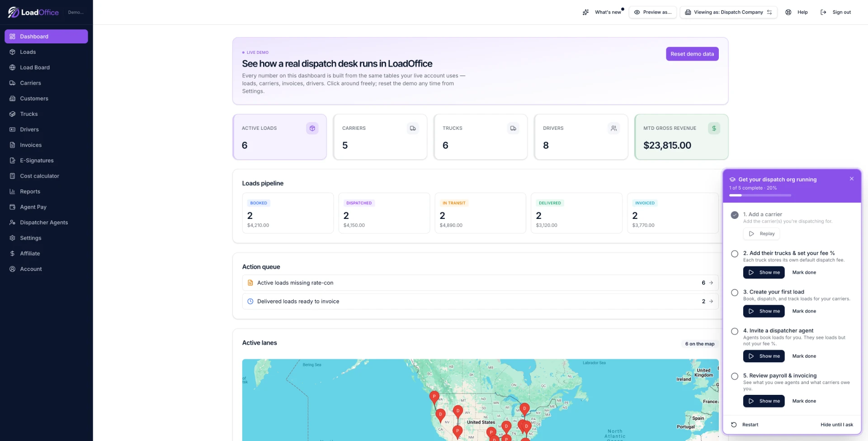Viewport: 868px width, 441px height.
Task: Click the $23,815.00 revenue value
Action: tap(667, 145)
